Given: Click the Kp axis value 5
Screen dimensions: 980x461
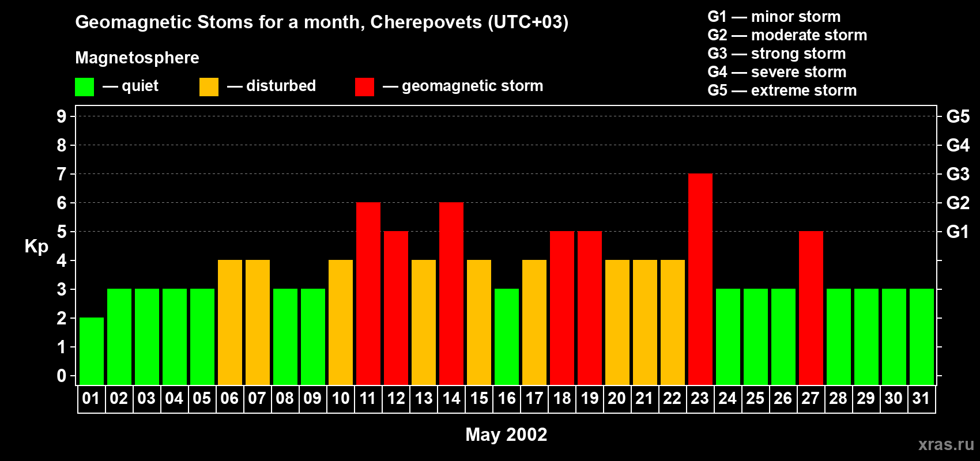Looking at the screenshot, I should point(62,232).
